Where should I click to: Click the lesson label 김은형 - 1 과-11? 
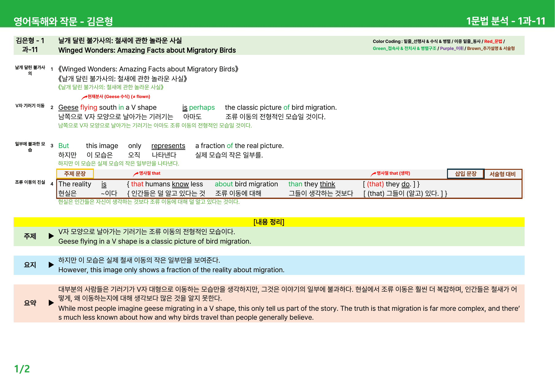pos(30,45)
